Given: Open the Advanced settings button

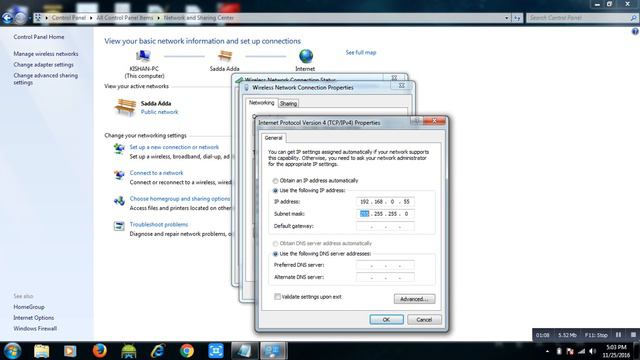Looking at the screenshot, I should (414, 299).
